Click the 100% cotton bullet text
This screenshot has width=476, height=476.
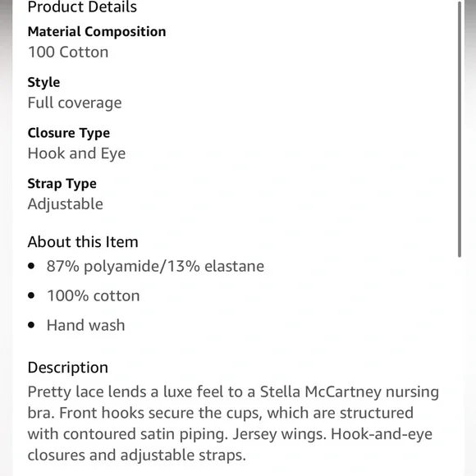(94, 295)
